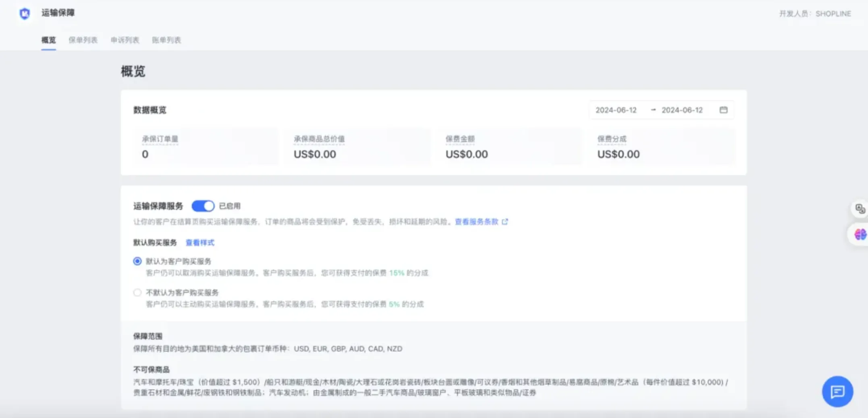
Task: Click the 查看样式 link
Action: [200, 242]
